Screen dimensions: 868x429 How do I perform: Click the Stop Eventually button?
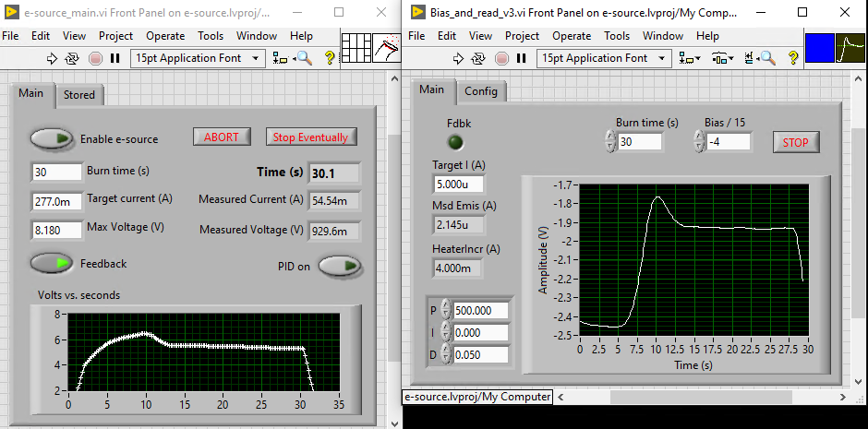(x=310, y=137)
